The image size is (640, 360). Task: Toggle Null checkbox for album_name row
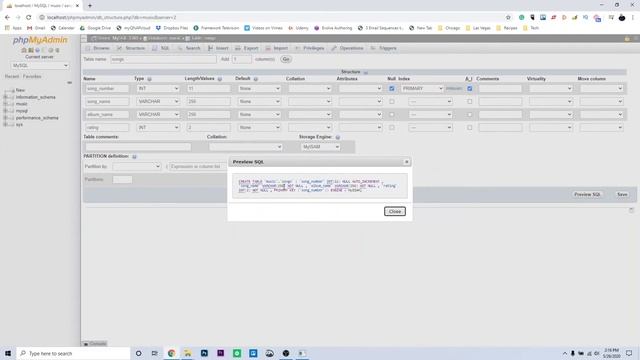tap(392, 115)
